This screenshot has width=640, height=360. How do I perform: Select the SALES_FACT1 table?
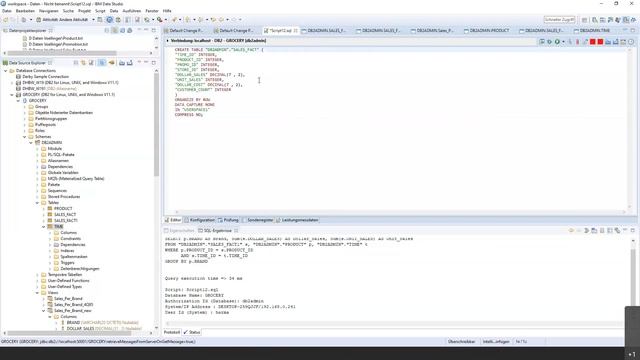pos(66,221)
